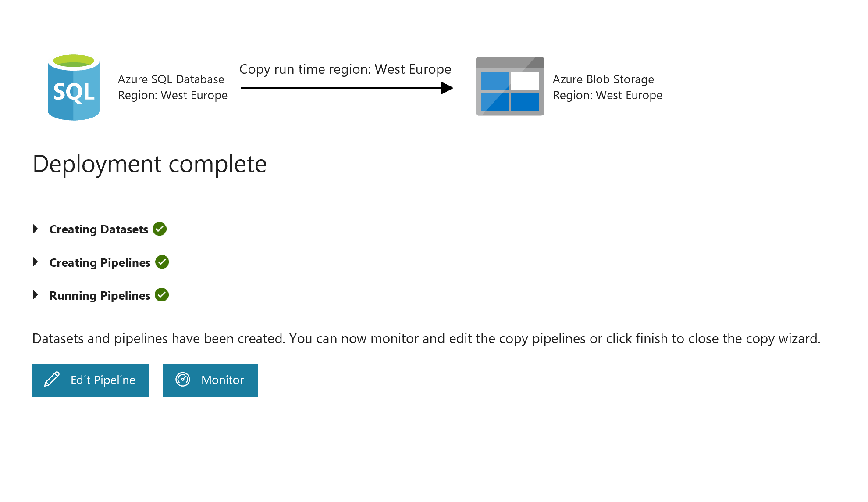Expand the Creating Datasets section
Image resolution: width=868 pixels, height=502 pixels.
(36, 229)
